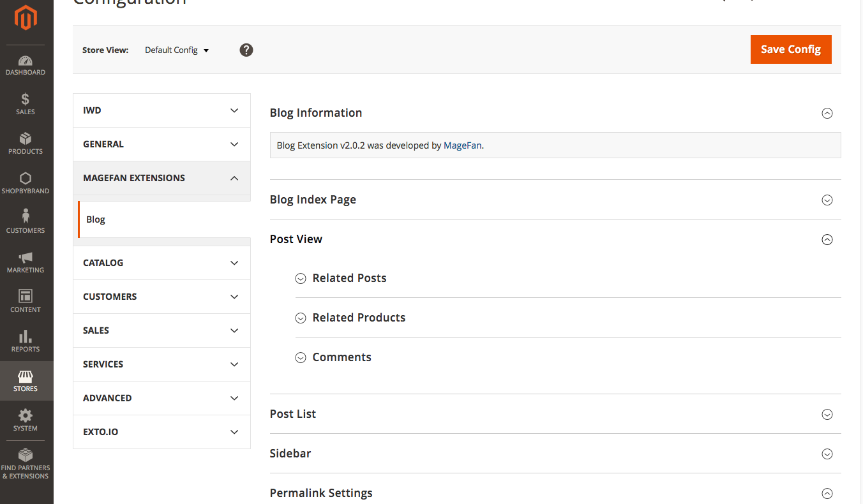This screenshot has height=504, width=863.
Task: Click the Sidebar heading text
Action: [290, 454]
